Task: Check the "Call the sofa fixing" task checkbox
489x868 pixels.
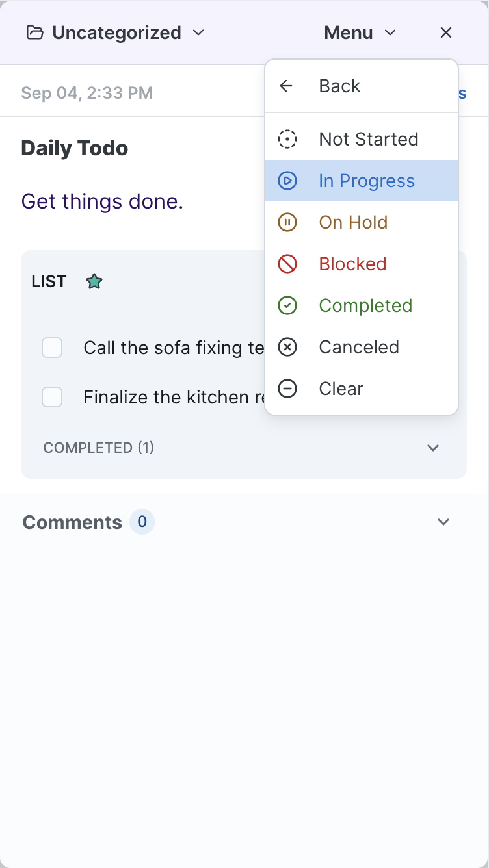Action: pos(52,348)
